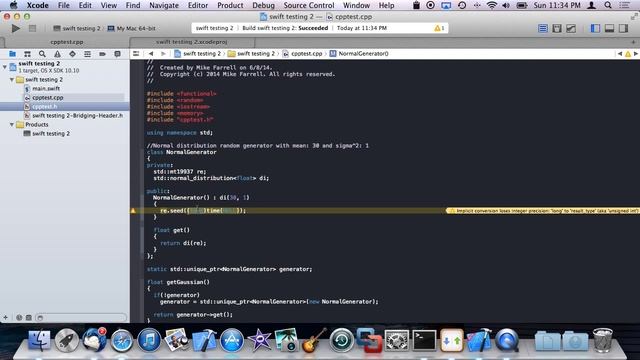Open the cpptest.cpp breadcrumb in jump bar
The height and width of the screenshot is (360, 640).
coord(302,53)
